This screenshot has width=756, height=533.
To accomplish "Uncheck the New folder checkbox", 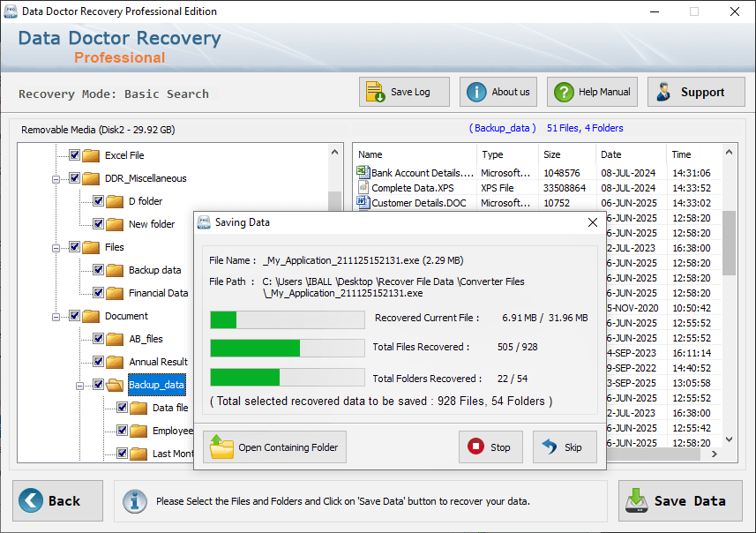I will [x=98, y=224].
